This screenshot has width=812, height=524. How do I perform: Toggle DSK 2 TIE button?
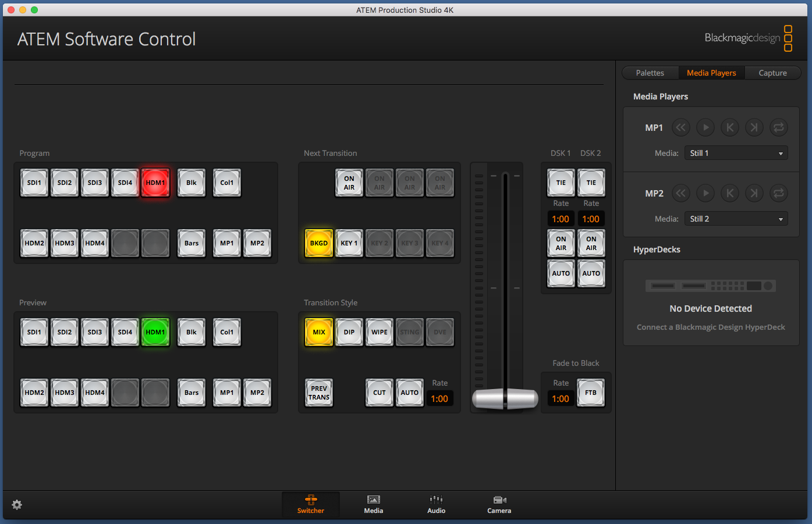click(x=591, y=183)
